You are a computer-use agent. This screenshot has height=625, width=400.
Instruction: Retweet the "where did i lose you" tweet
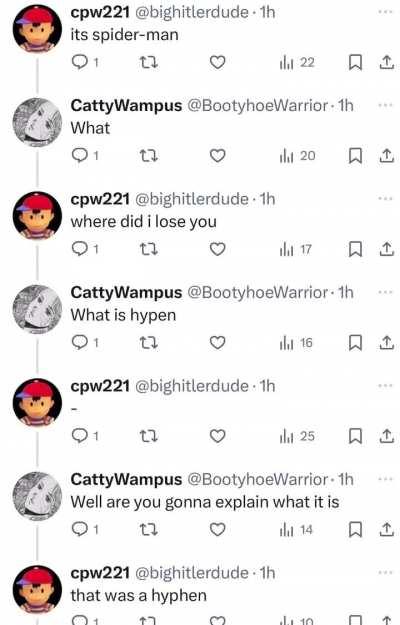pyautogui.click(x=149, y=249)
